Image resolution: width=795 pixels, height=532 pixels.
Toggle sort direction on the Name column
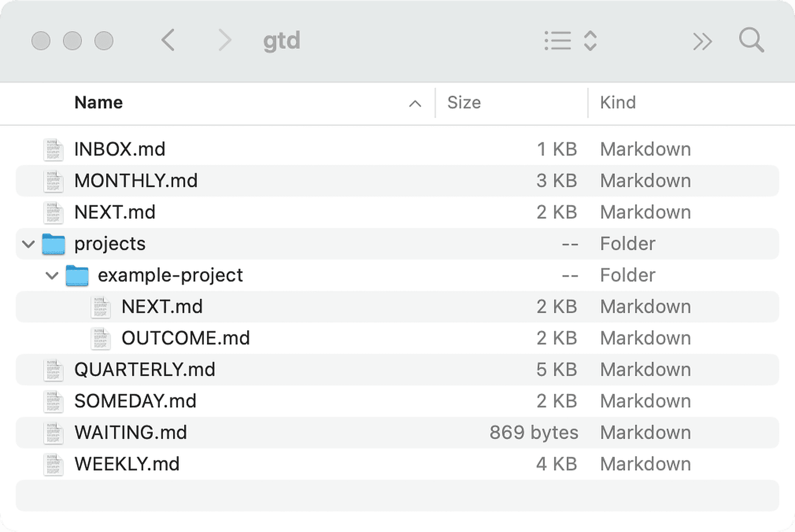[415, 104]
